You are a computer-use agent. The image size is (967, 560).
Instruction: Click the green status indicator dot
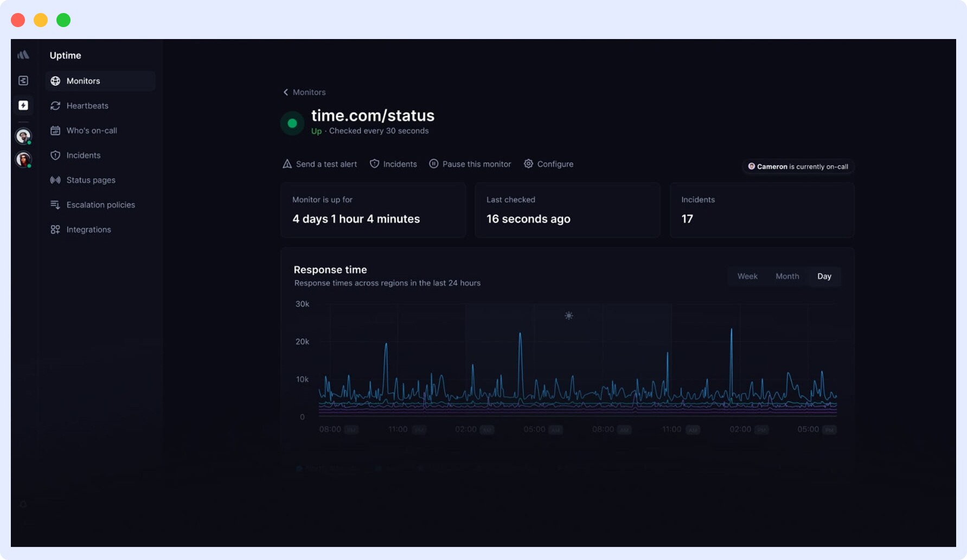pos(292,123)
